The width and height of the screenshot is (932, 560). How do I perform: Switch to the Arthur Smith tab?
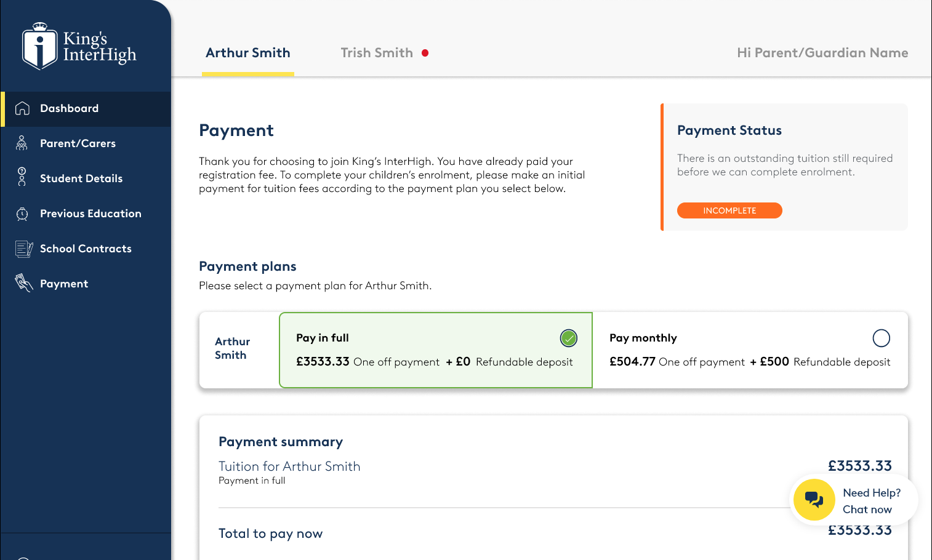248,53
